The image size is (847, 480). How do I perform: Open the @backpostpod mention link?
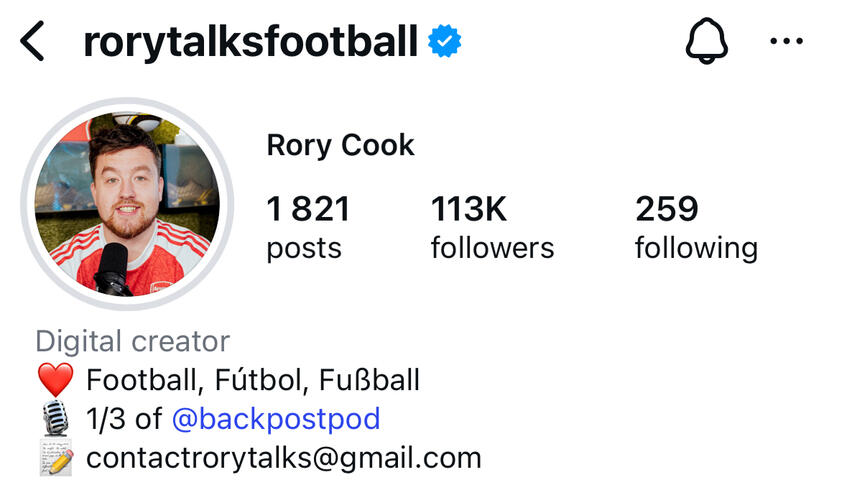tap(276, 418)
